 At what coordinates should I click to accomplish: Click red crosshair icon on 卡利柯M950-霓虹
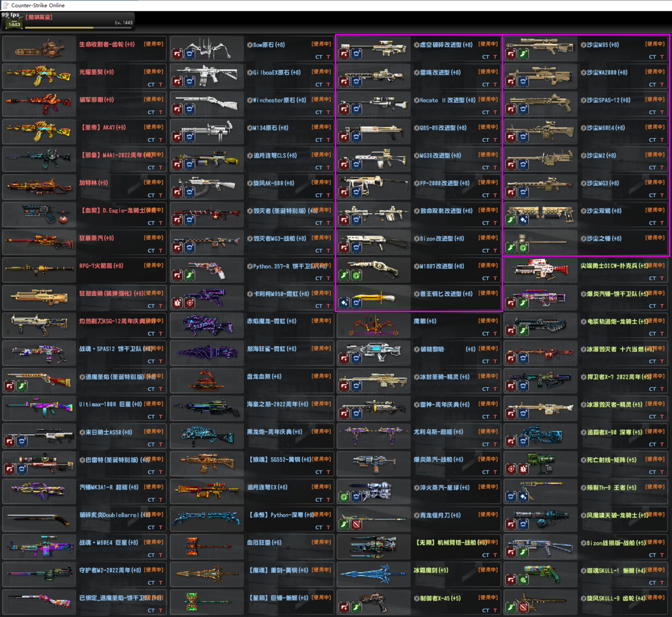(x=189, y=303)
